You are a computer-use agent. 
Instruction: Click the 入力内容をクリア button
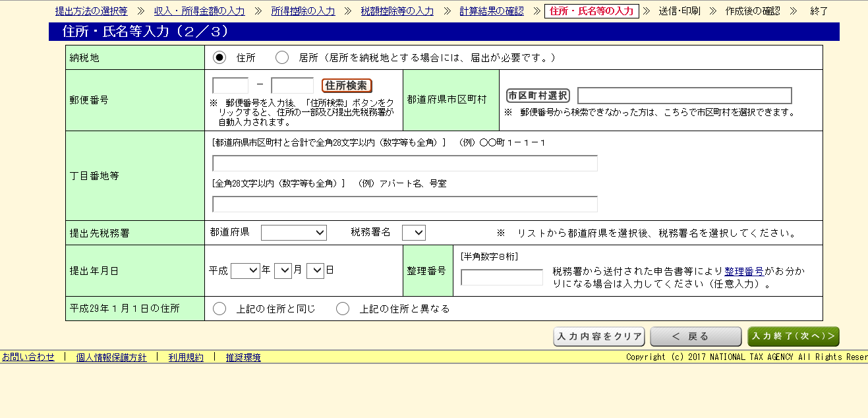click(599, 336)
